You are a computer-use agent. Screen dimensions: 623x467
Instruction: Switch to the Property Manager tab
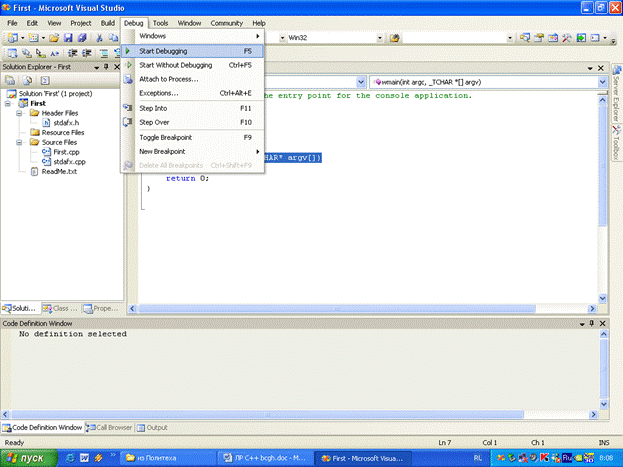101,308
